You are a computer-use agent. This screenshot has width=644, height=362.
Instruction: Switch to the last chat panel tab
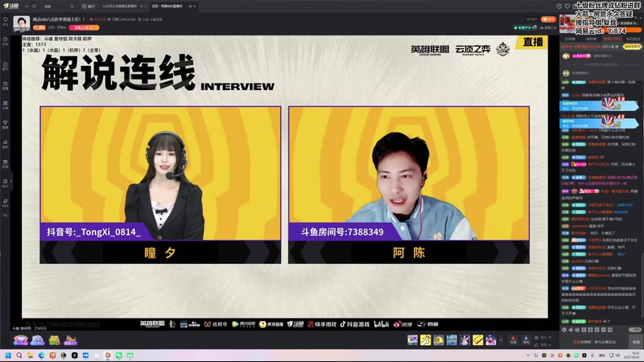pos(633,39)
